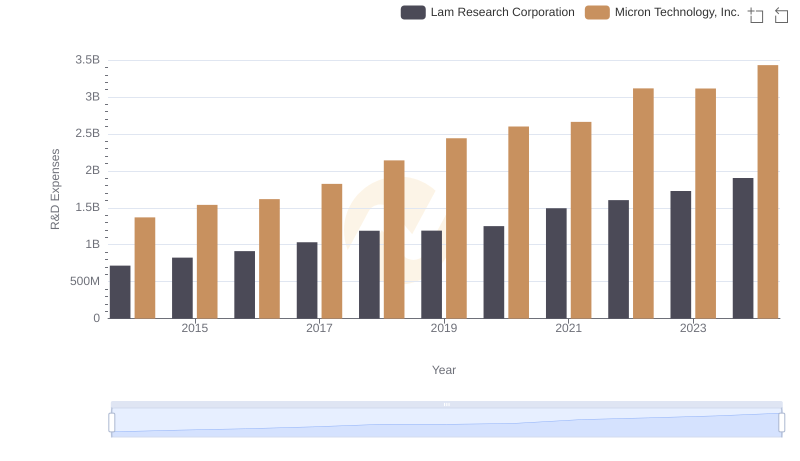Viewport: 800px width, 461px height.
Task: Click the right handle of the range slider
Action: click(782, 423)
